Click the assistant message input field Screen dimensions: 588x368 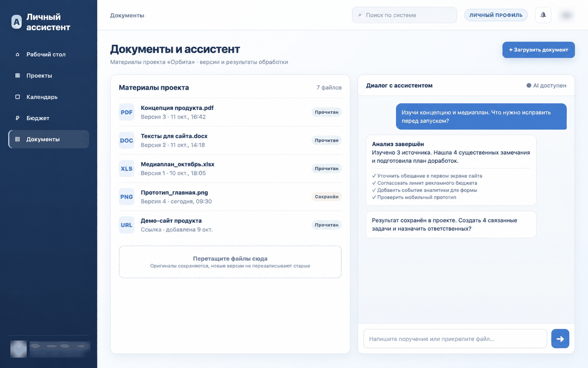point(455,339)
